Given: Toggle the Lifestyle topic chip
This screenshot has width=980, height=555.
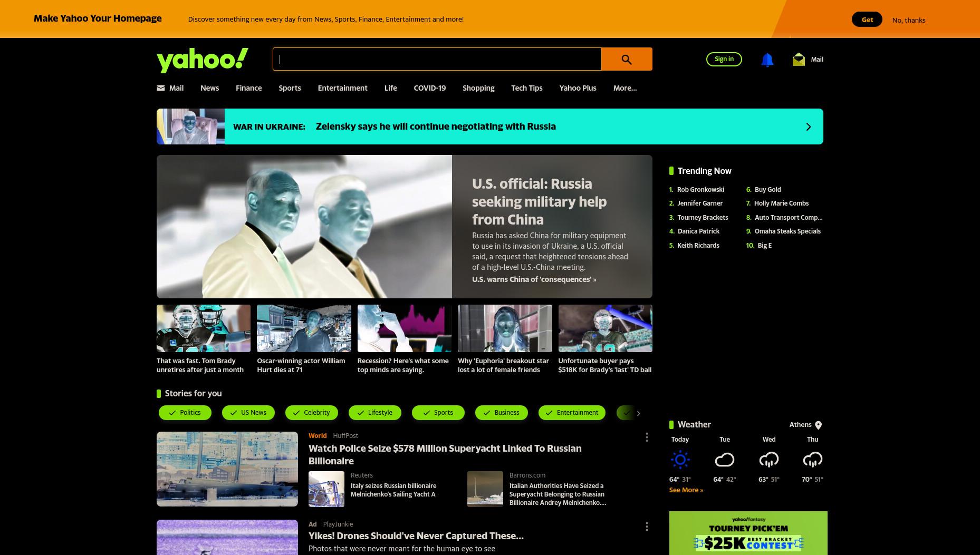Looking at the screenshot, I should point(375,413).
